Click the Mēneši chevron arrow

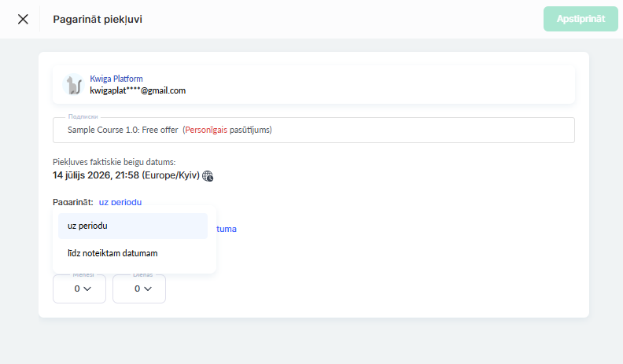(87, 289)
